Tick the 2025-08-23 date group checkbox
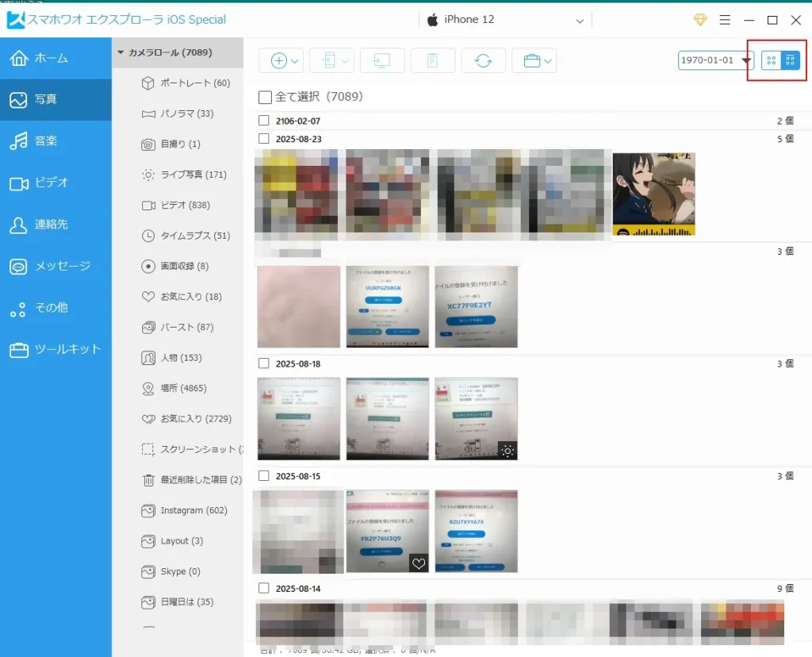Screen dimensions: 812x657 264,139
